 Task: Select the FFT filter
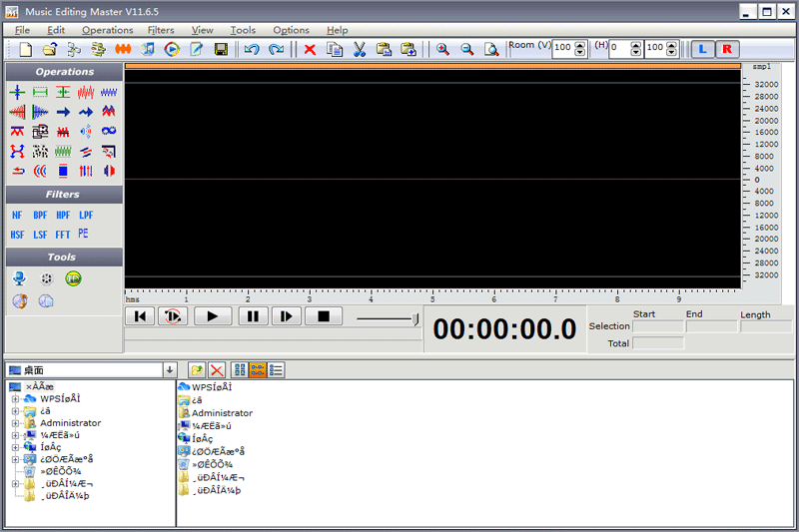click(x=63, y=235)
